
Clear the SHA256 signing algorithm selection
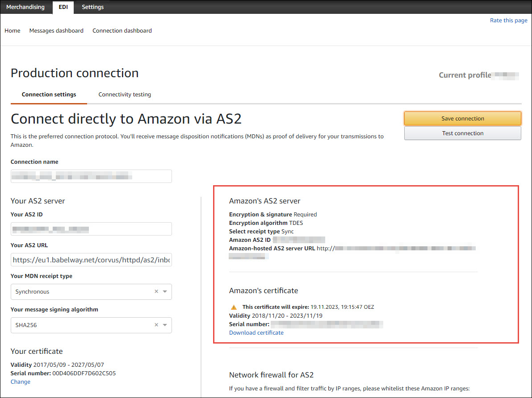click(156, 325)
